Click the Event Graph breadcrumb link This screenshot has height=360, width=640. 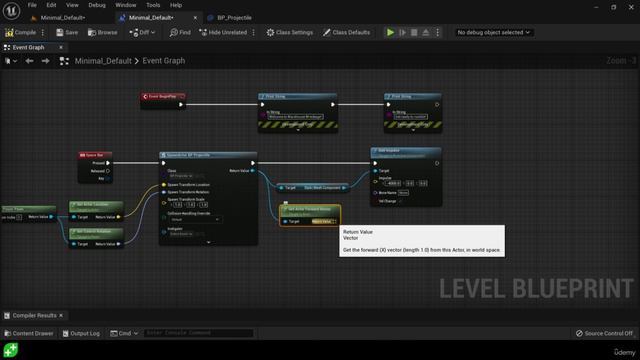pos(164,61)
